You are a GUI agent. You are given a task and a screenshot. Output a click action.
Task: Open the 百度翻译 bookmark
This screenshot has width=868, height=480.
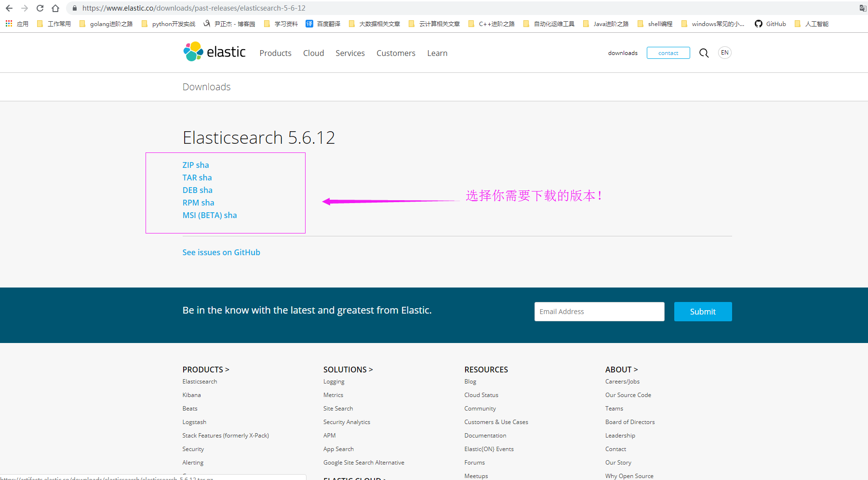pyautogui.click(x=323, y=24)
